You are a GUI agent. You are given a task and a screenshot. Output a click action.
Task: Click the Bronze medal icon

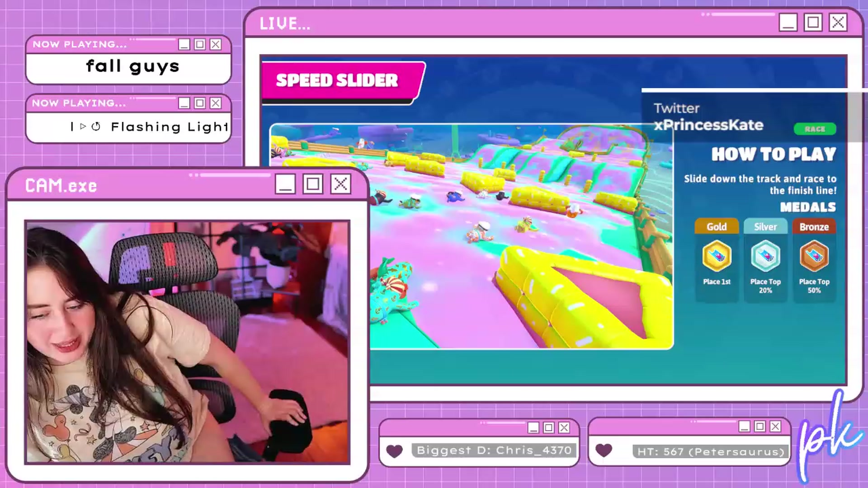814,256
